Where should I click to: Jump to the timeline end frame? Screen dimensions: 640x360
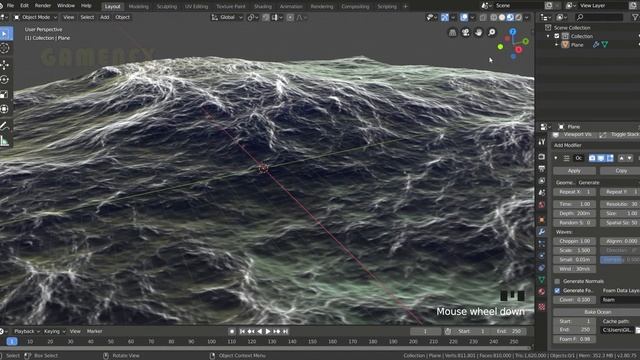[x=285, y=331]
